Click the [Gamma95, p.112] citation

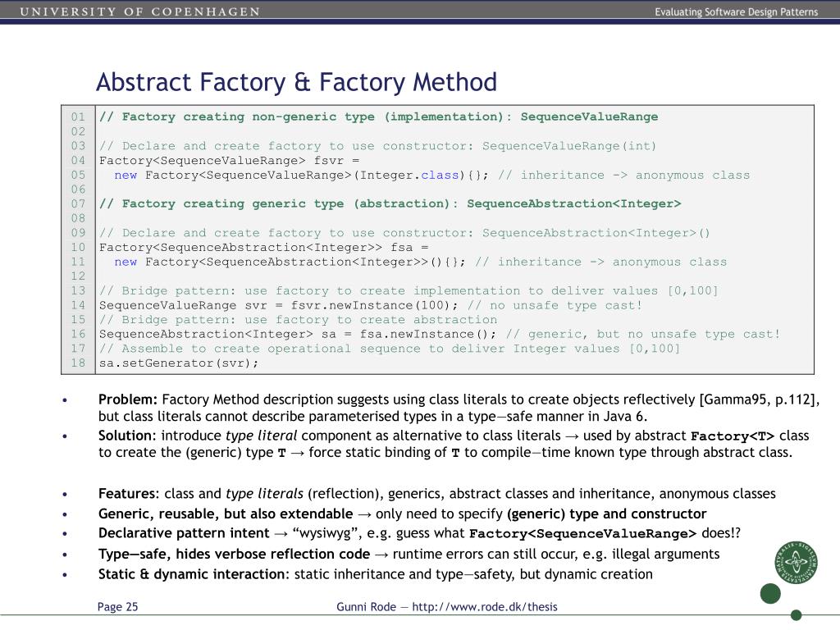pos(759,399)
